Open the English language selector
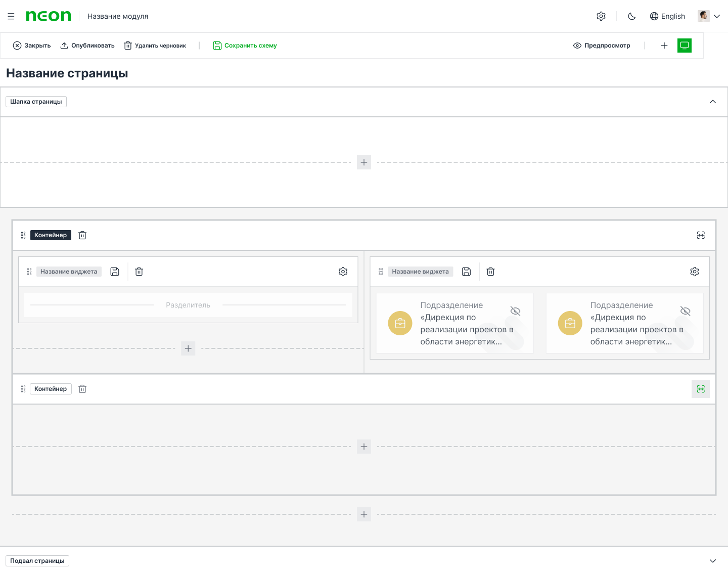The width and height of the screenshot is (728, 574). click(x=667, y=16)
